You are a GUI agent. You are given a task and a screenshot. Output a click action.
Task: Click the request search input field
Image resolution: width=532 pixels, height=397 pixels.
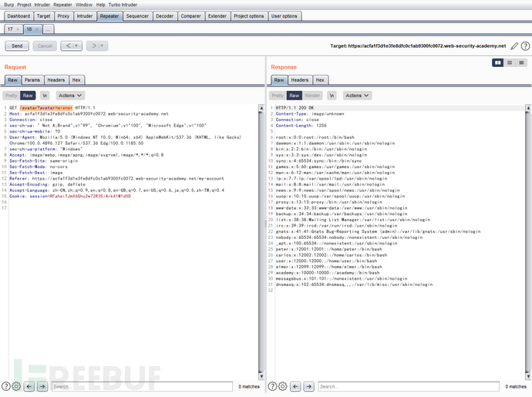[139, 386]
